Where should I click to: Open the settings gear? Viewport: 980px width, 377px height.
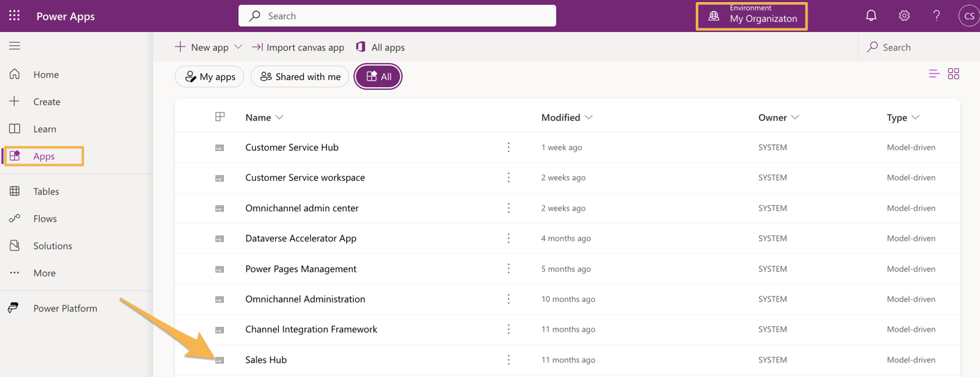(x=904, y=15)
